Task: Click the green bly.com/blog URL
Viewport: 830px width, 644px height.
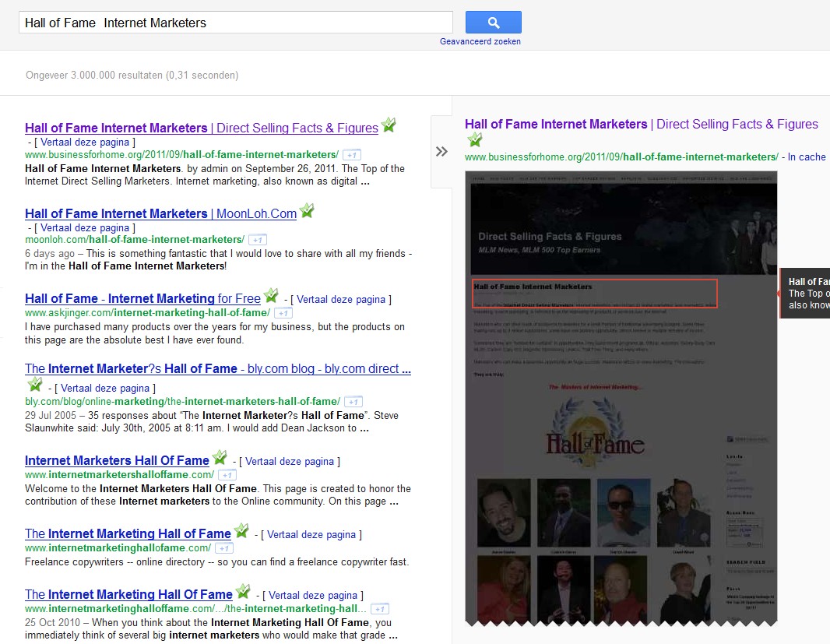Action: pos(182,402)
